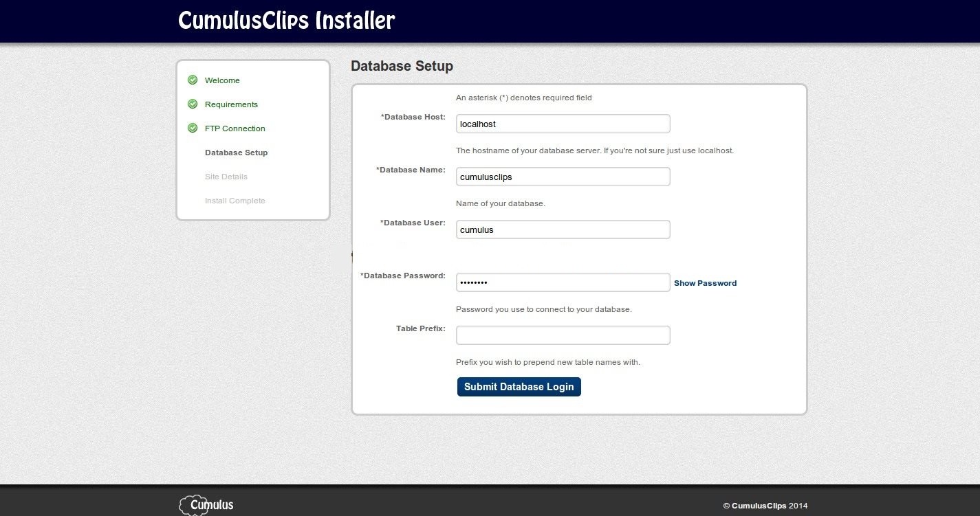
Task: Click the Cumulus cloud logo in footer
Action: [x=206, y=505]
